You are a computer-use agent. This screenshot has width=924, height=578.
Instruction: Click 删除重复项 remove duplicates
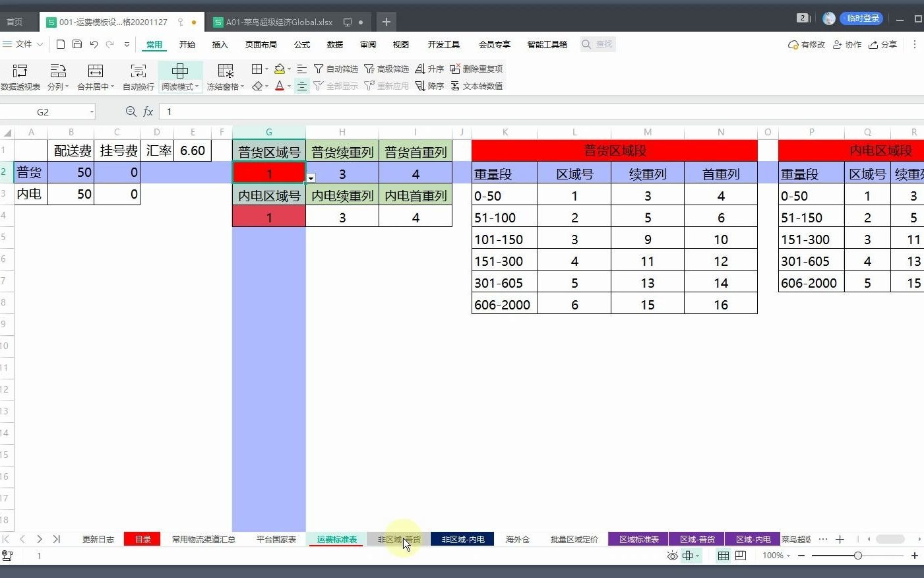coord(476,69)
